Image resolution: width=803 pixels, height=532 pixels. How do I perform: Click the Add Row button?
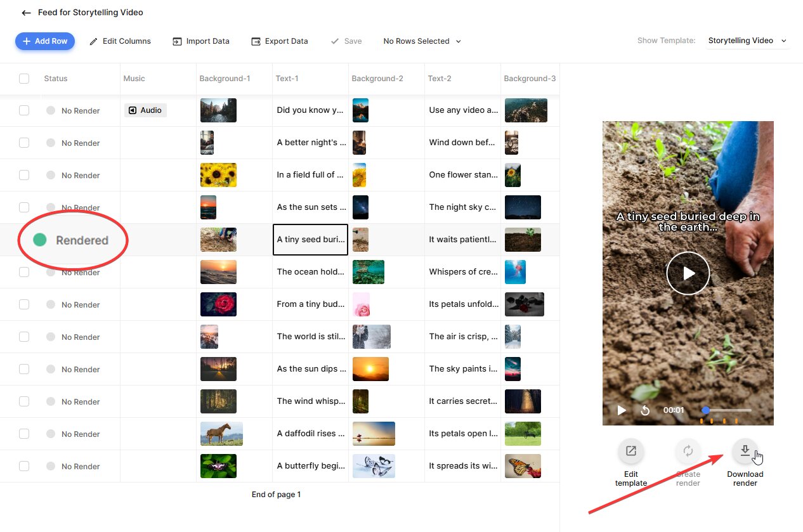pos(45,41)
